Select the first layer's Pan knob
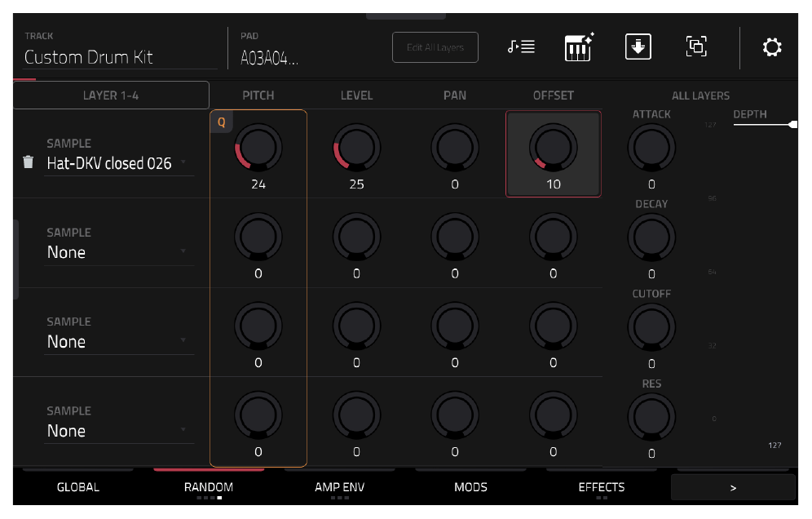 coord(455,148)
